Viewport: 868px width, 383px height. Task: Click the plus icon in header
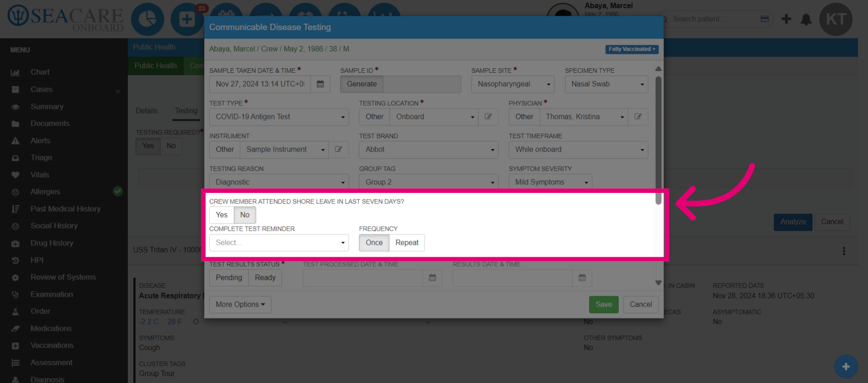[x=786, y=19]
